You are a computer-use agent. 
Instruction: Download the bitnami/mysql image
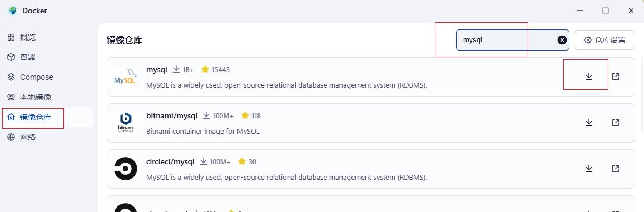588,122
